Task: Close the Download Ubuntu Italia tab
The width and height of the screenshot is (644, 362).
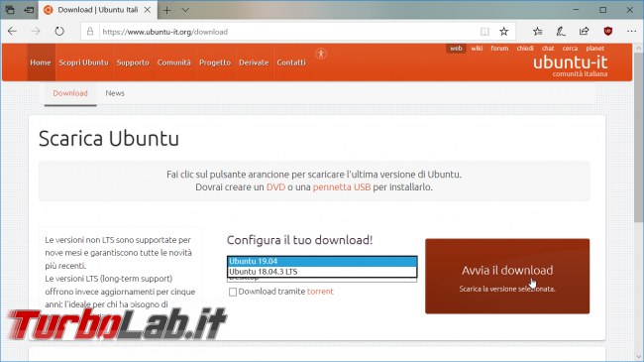Action: 147,10
